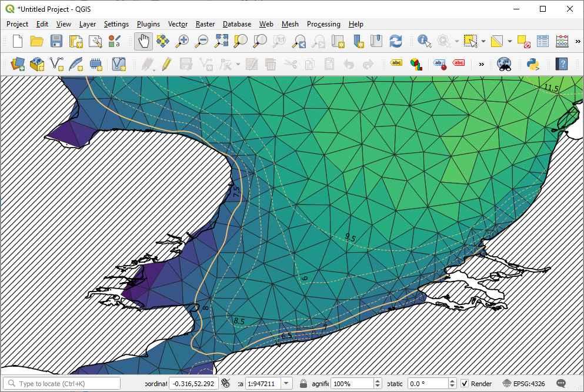The height and width of the screenshot is (392, 584).
Task: Toggle mouse extents display beside coordinates
Action: pos(225,384)
